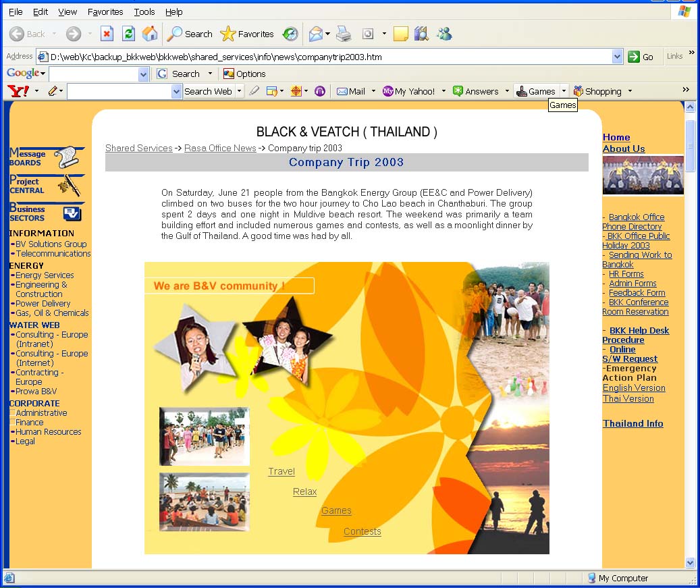Click the Yahoo purple headphones icon
The height and width of the screenshot is (588, 700).
tap(320, 92)
